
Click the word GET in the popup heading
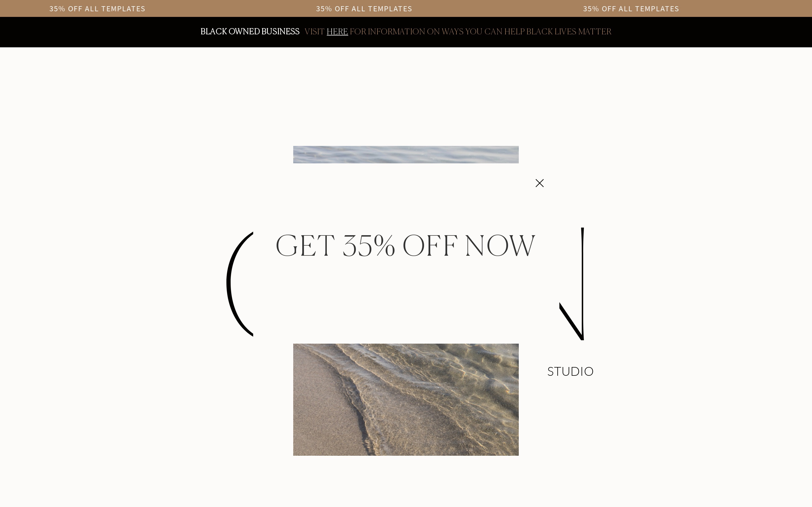click(305, 246)
